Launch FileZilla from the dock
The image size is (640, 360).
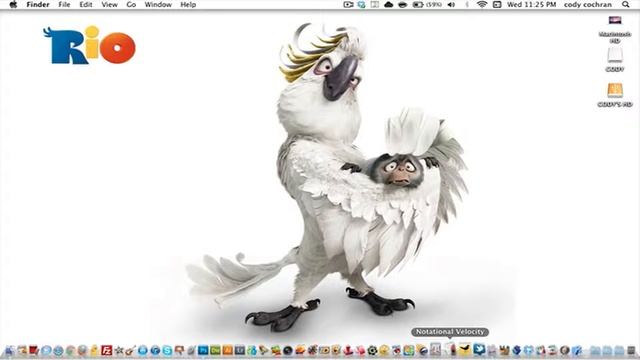pyautogui.click(x=107, y=350)
